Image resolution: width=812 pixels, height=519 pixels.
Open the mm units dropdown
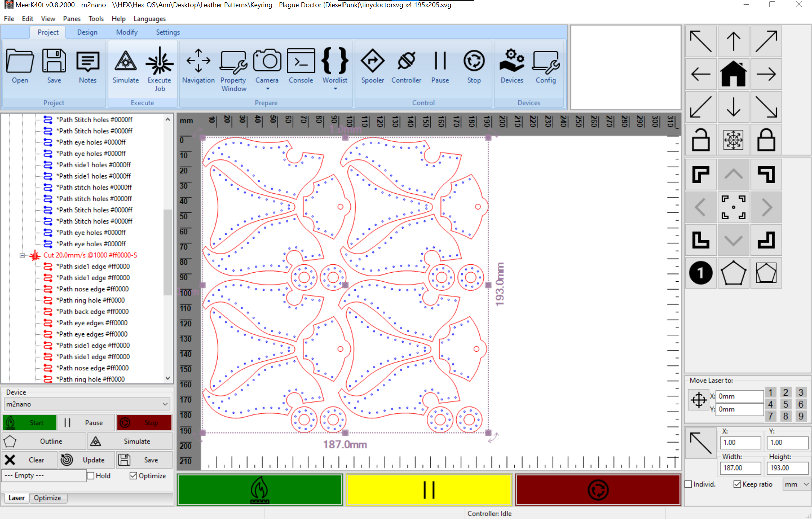[796, 484]
